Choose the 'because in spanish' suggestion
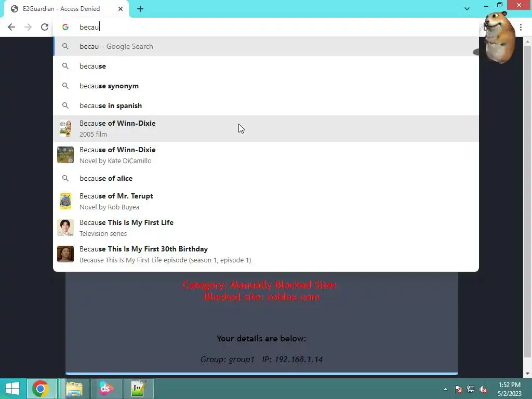Viewport: 532px width, 399px height. point(266,105)
